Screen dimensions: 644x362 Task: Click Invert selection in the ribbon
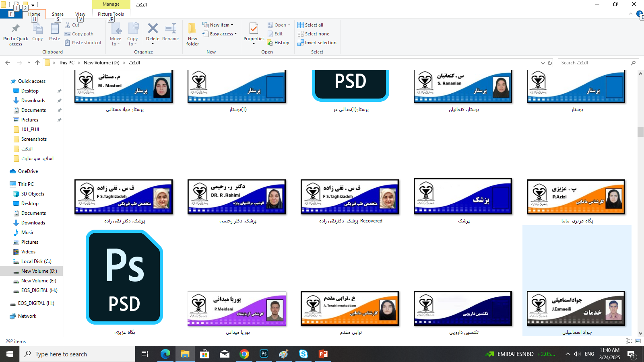[x=316, y=43]
